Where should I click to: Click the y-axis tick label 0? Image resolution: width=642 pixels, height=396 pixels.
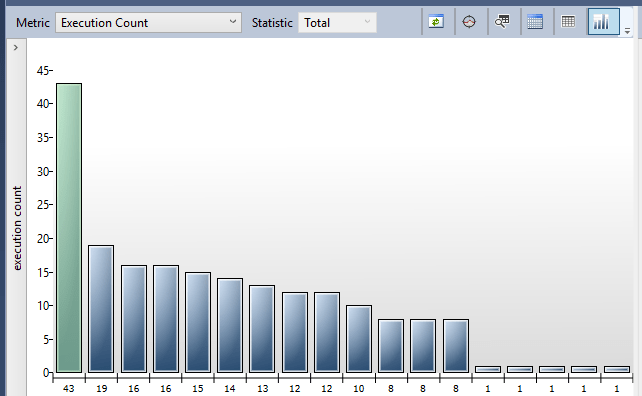click(x=46, y=373)
